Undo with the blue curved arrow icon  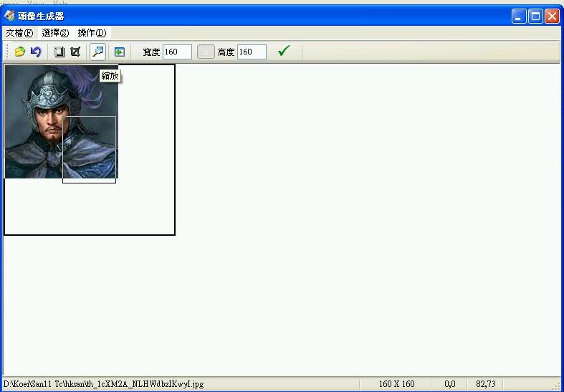(36, 52)
